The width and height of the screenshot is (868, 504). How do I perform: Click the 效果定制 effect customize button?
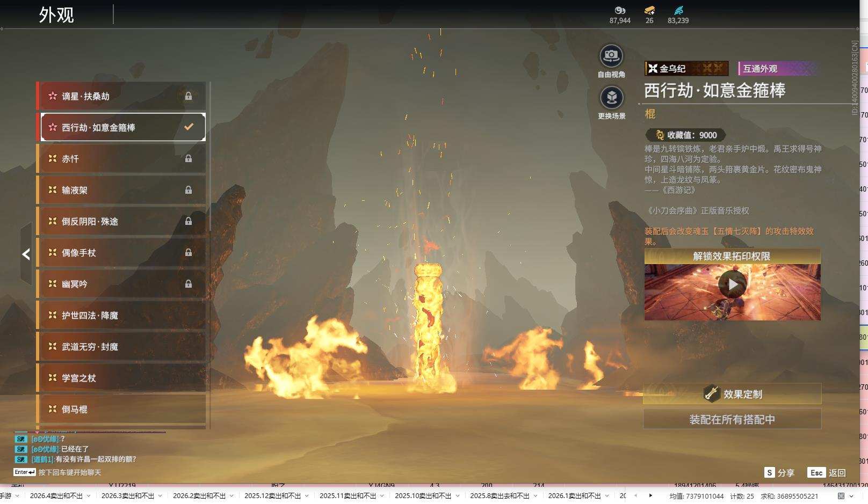coord(732,394)
